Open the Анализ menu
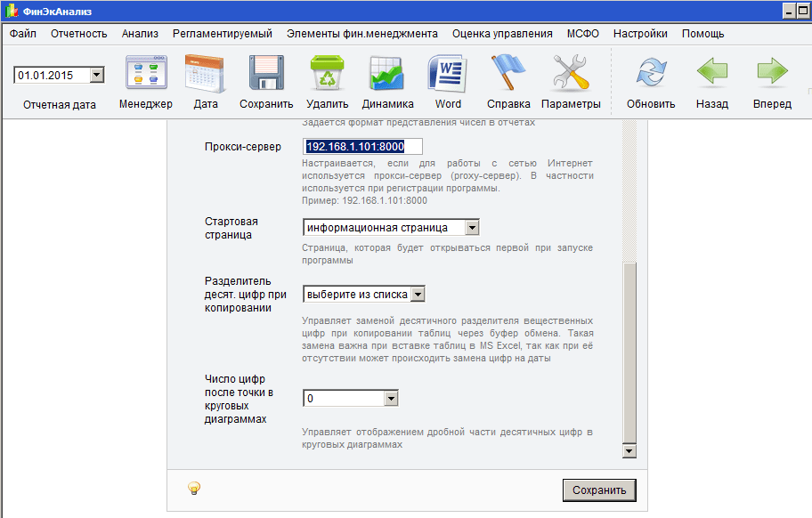Viewport: 812px width, 518px height. (x=140, y=34)
